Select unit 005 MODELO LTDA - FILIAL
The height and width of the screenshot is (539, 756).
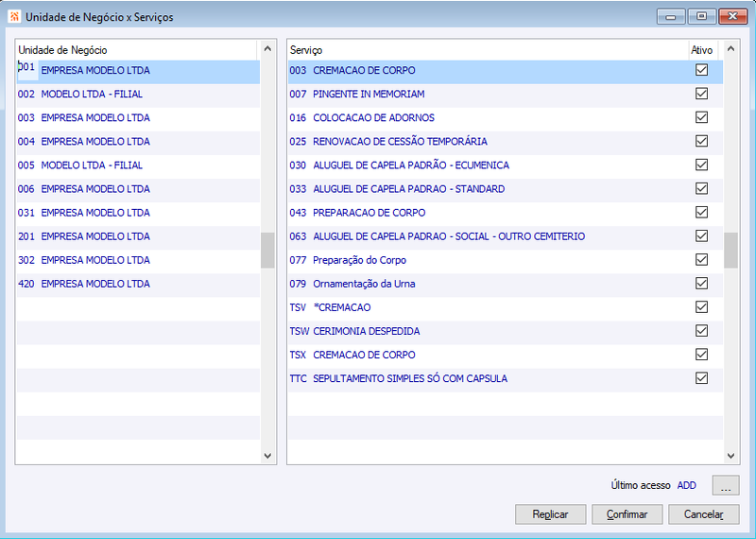click(x=138, y=166)
